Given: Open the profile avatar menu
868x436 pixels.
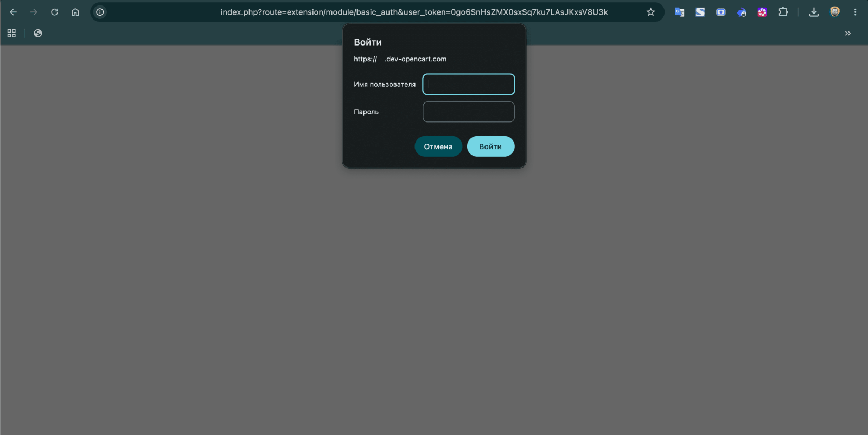Looking at the screenshot, I should (x=835, y=12).
